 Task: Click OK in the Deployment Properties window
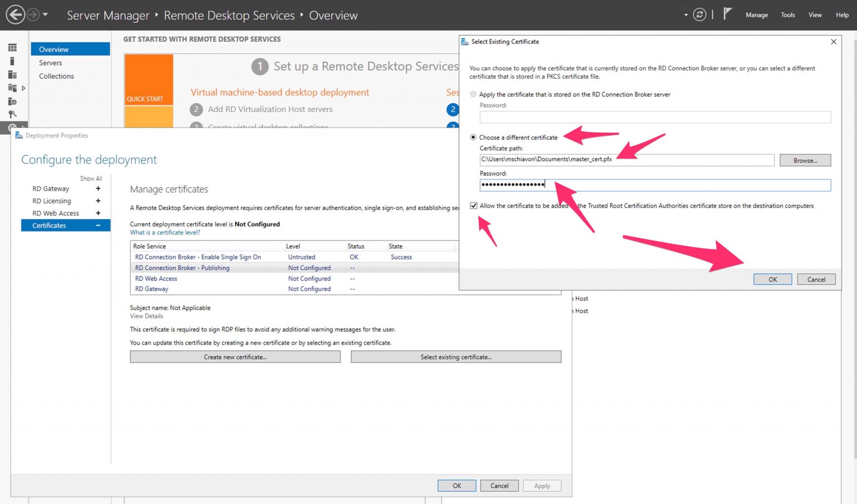[456, 486]
